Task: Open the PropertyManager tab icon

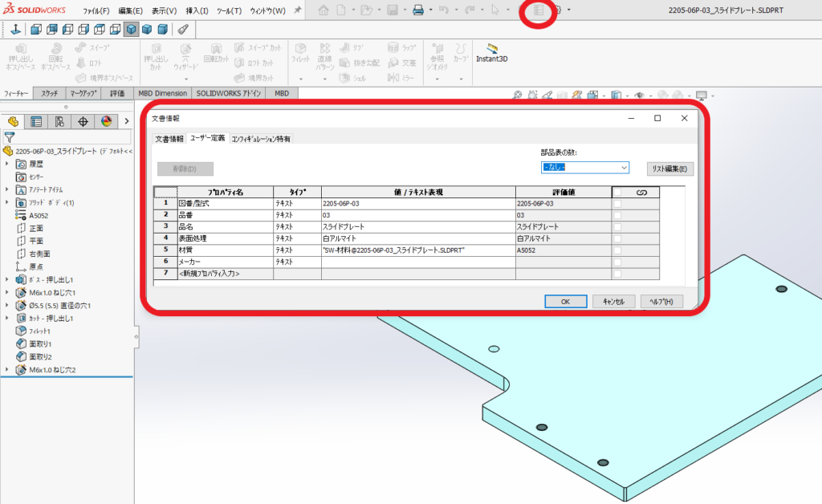Action: tap(36, 122)
